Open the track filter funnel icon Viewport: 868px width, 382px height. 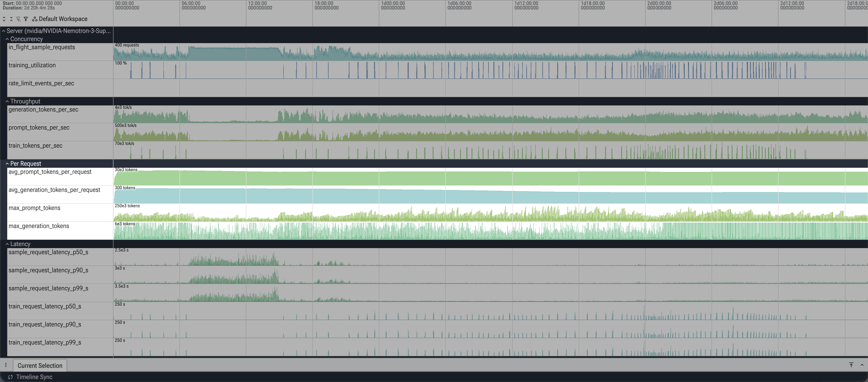(26, 19)
